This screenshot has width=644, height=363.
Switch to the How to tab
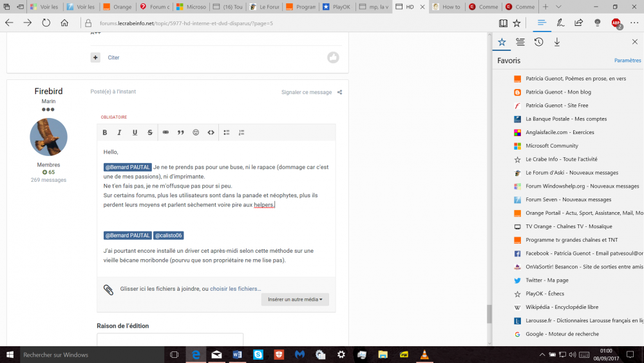[448, 6]
